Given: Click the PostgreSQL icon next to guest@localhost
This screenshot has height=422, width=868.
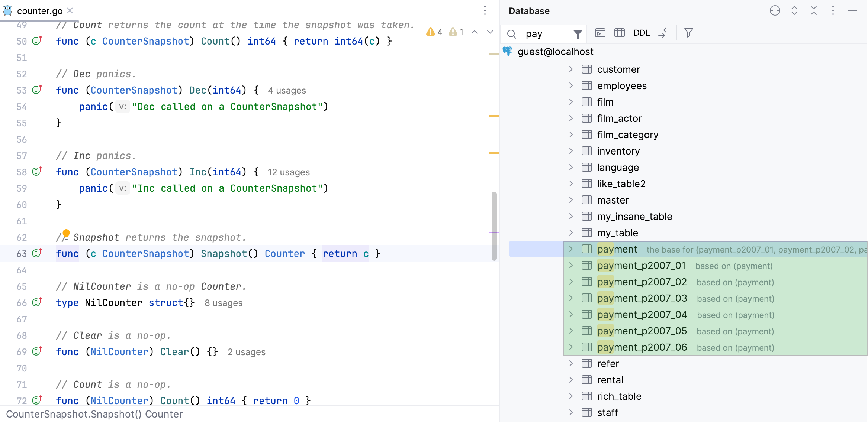Looking at the screenshot, I should tap(507, 51).
